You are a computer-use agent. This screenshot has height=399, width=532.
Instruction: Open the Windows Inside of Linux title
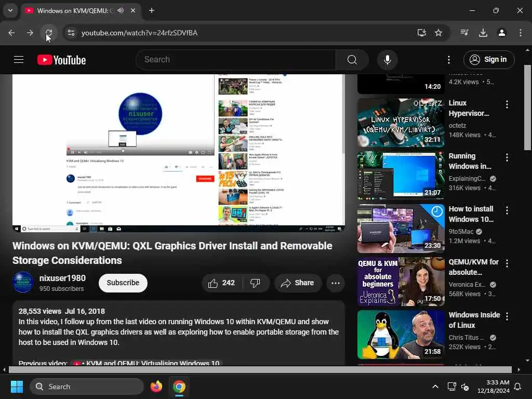pos(474,320)
